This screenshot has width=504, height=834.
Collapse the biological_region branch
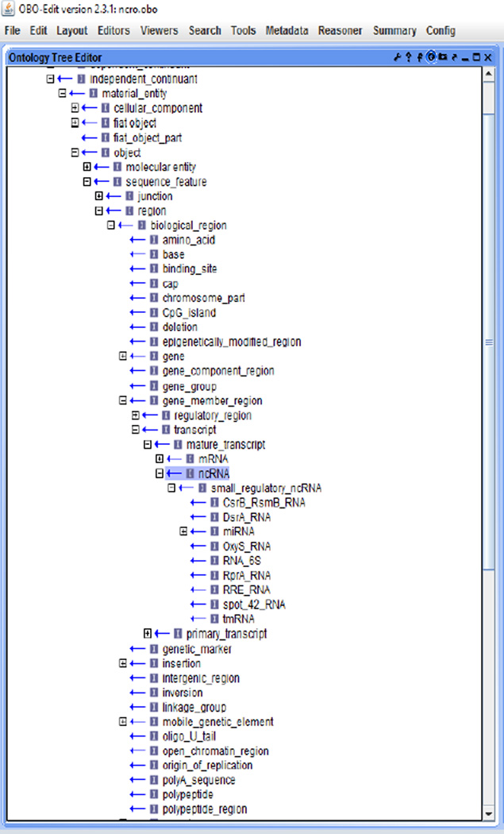112,226
